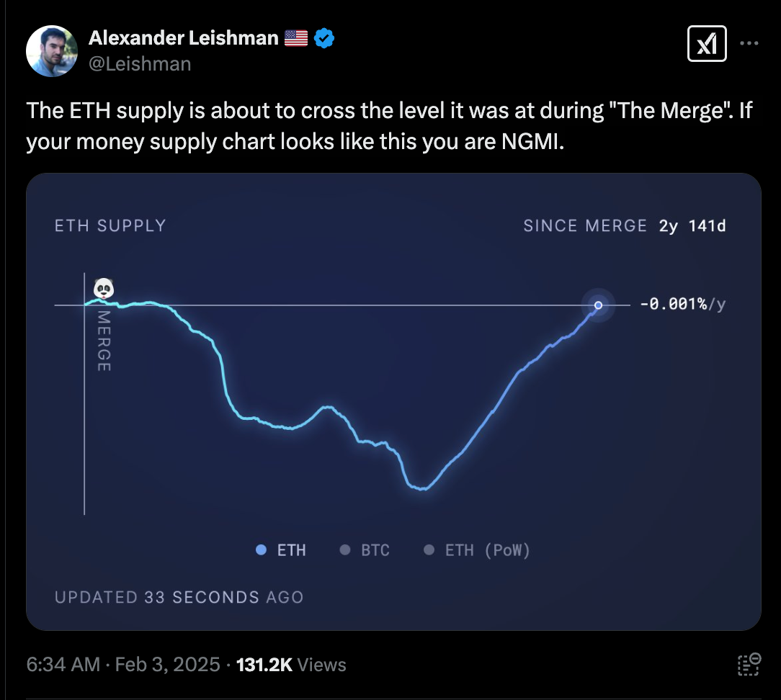Open the @Leishman handle link
The height and width of the screenshot is (700, 781).
(x=140, y=64)
